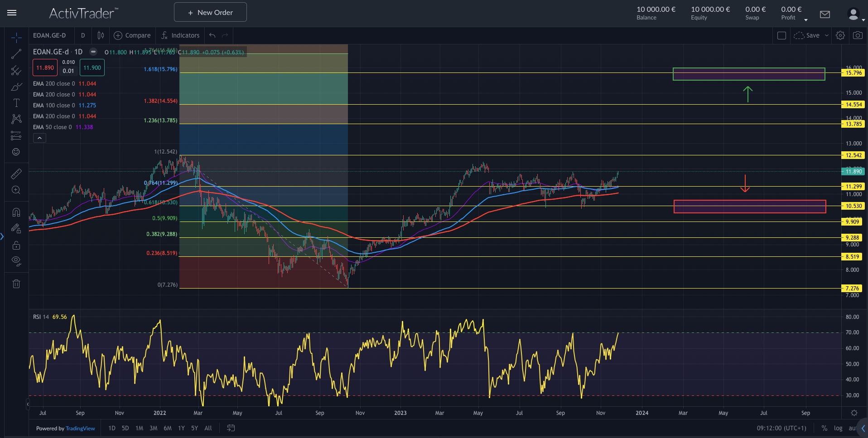Screen dimensions: 868x438
Task: Take a chart snapshot with camera icon
Action: pyautogui.click(x=858, y=35)
